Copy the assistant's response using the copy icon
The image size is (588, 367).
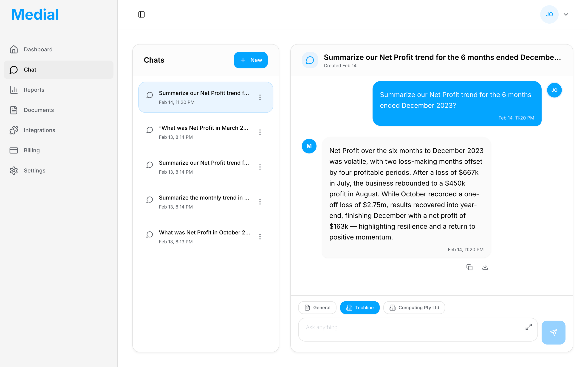[x=469, y=267]
